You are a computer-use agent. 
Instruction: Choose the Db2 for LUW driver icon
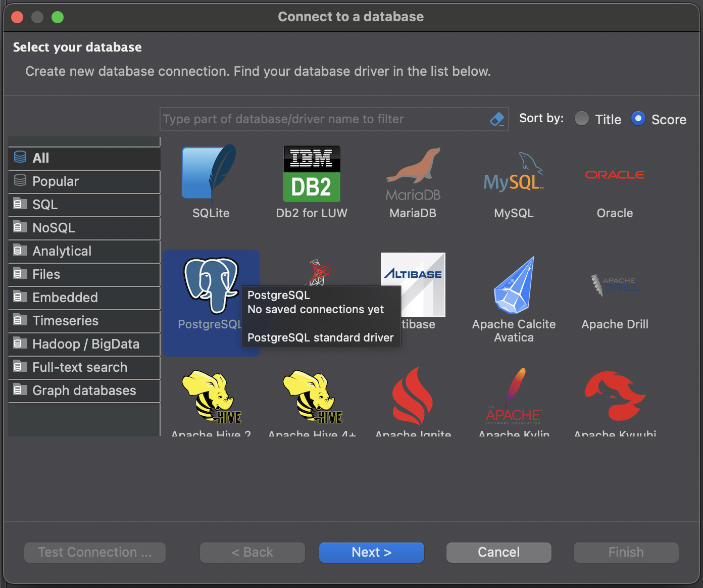[x=312, y=174]
